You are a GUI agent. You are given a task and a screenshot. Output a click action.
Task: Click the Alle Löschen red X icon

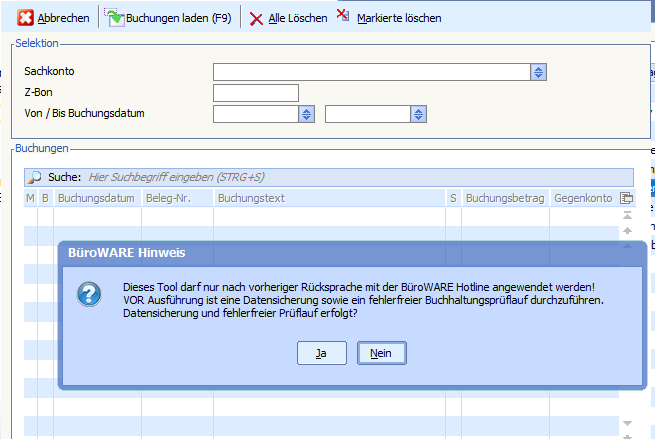tap(257, 18)
